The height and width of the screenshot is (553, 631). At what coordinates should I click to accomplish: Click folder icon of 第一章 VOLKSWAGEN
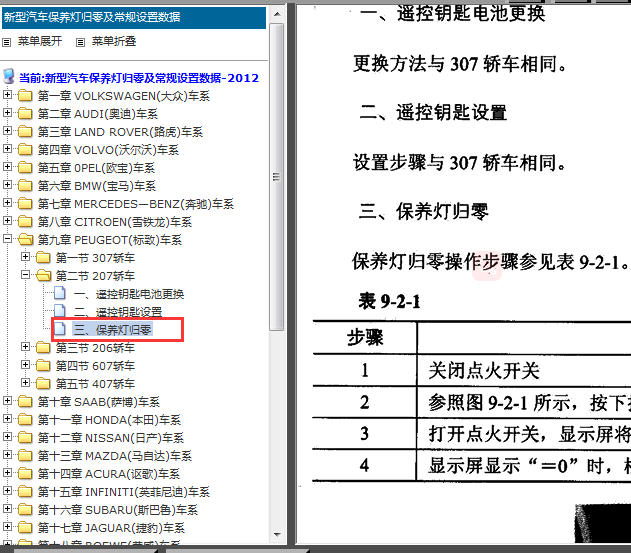(x=25, y=96)
